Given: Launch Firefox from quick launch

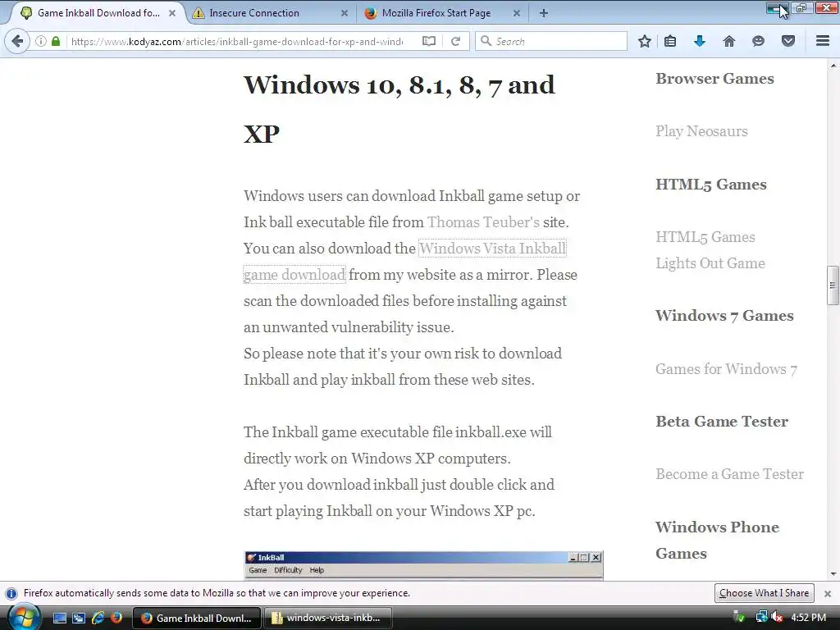Looking at the screenshot, I should coord(116,618).
